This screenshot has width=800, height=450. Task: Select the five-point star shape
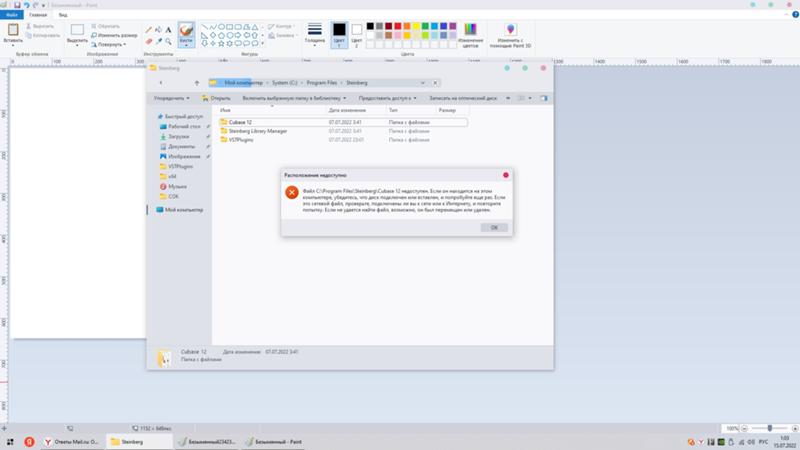click(221, 44)
